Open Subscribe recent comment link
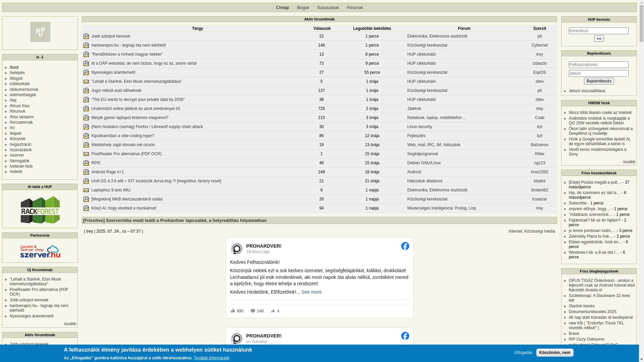The image size is (644, 362). coord(578,203)
